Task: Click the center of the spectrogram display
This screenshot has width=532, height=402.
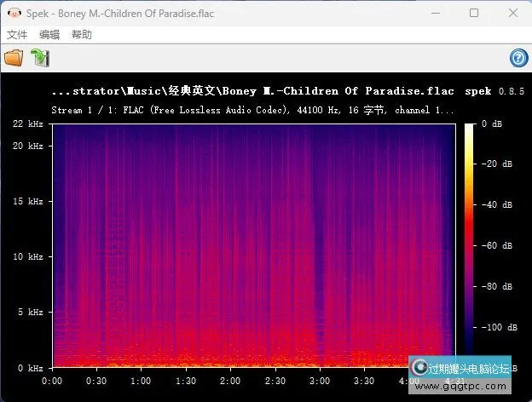Action: coord(254,245)
